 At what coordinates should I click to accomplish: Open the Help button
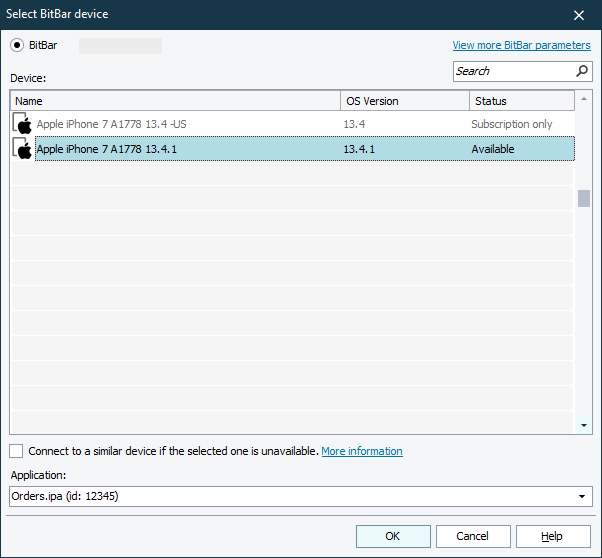pos(553,536)
